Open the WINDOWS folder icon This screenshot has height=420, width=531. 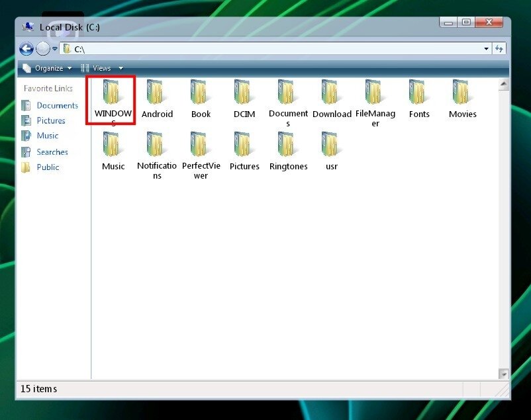click(111, 92)
